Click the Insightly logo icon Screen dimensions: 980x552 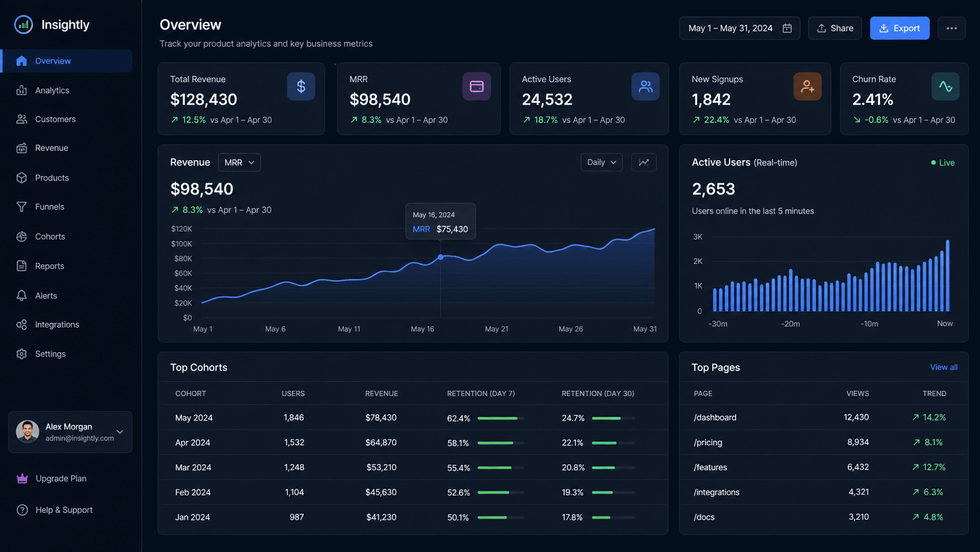(x=23, y=25)
